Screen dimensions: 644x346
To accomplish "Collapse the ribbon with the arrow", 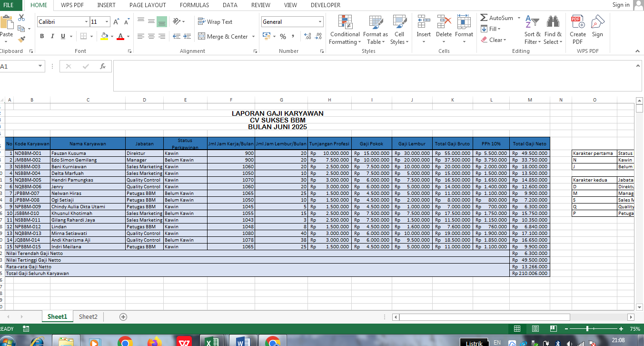I will pos(638,51).
